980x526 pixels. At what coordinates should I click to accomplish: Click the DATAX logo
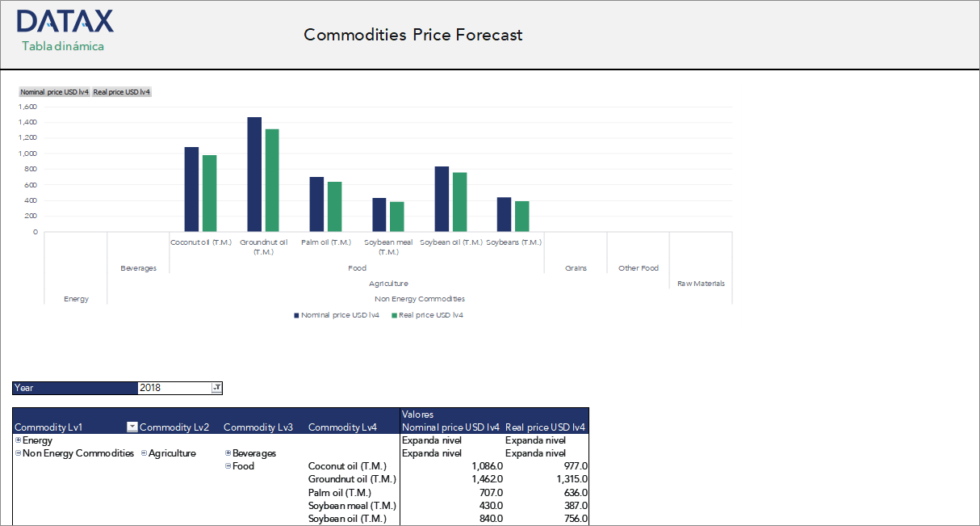point(65,20)
